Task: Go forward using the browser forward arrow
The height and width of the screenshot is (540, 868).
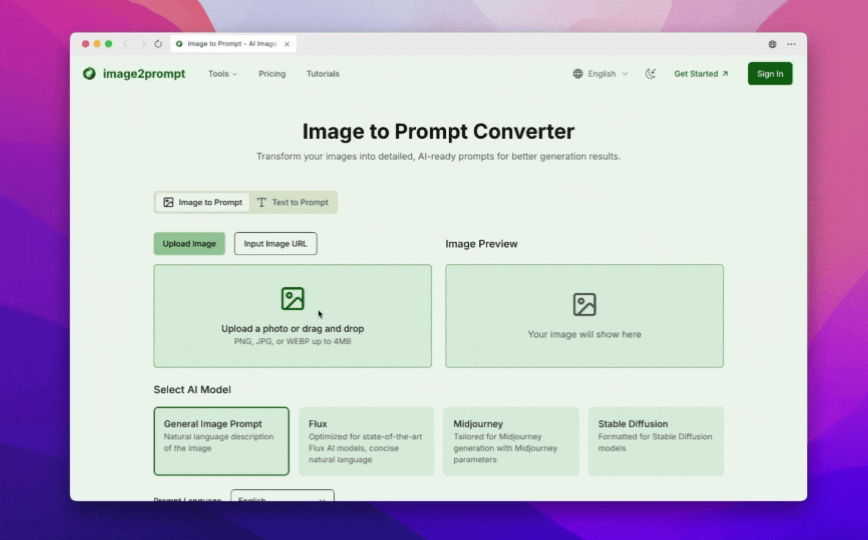Action: [142, 44]
